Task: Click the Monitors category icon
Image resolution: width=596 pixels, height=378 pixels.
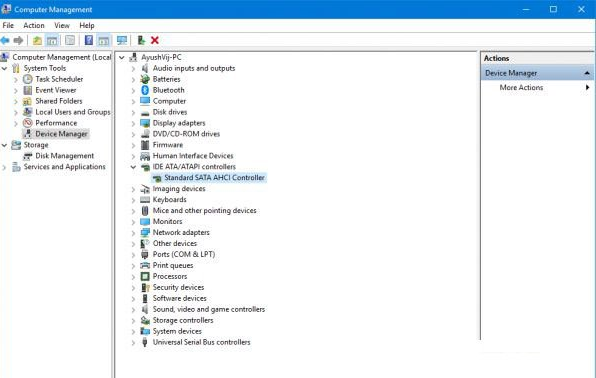Action: (x=145, y=222)
